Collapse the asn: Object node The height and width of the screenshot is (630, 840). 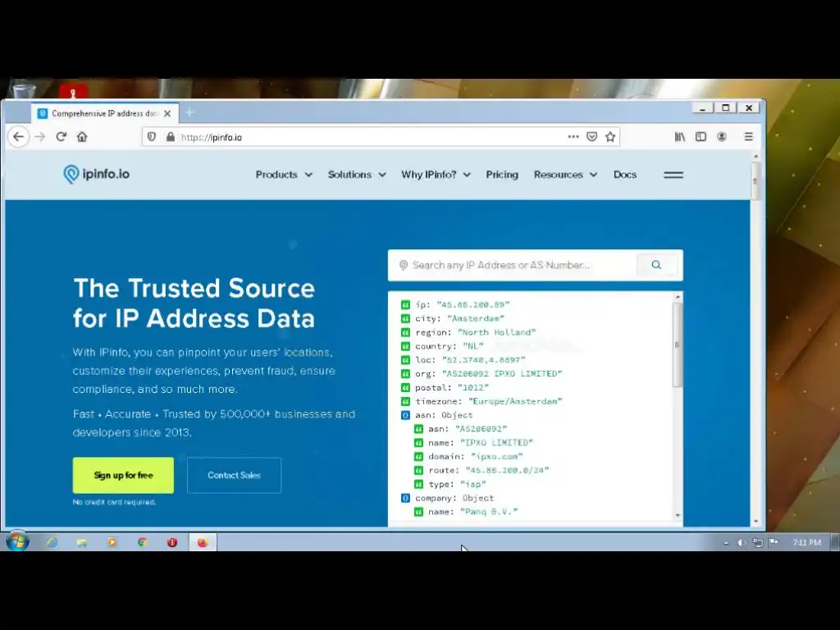click(x=405, y=415)
